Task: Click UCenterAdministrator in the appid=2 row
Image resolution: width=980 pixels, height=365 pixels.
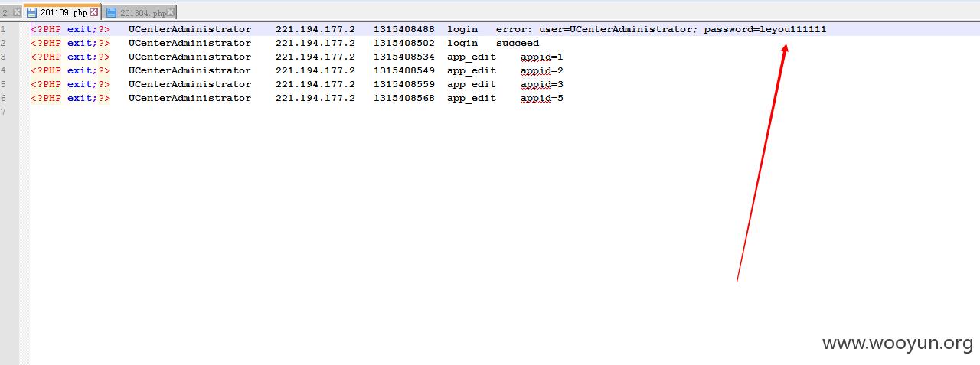Action: click(x=190, y=70)
